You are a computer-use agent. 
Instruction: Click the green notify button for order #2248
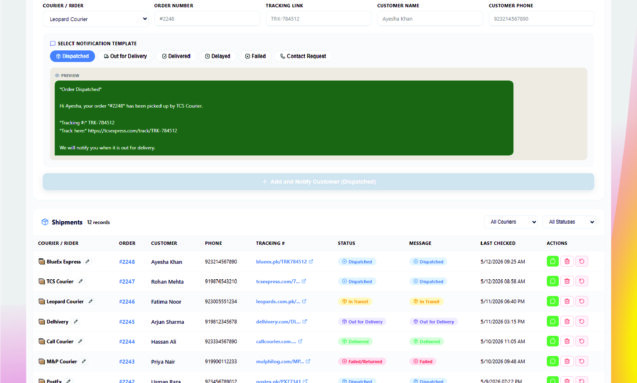(552, 261)
